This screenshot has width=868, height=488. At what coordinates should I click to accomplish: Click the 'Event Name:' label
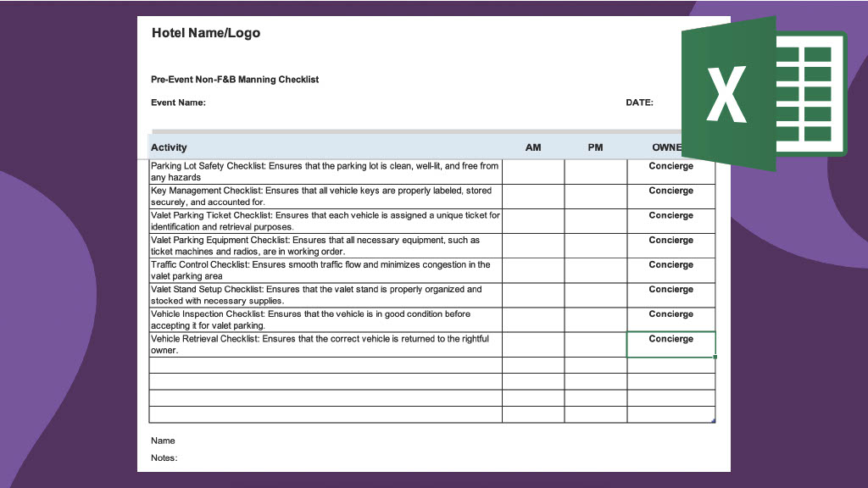pos(178,103)
